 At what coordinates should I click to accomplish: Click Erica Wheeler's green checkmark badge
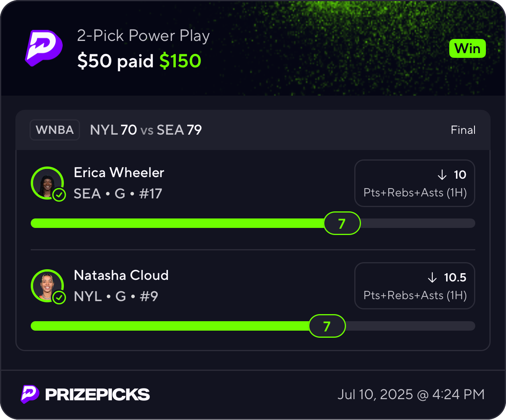tap(59, 194)
